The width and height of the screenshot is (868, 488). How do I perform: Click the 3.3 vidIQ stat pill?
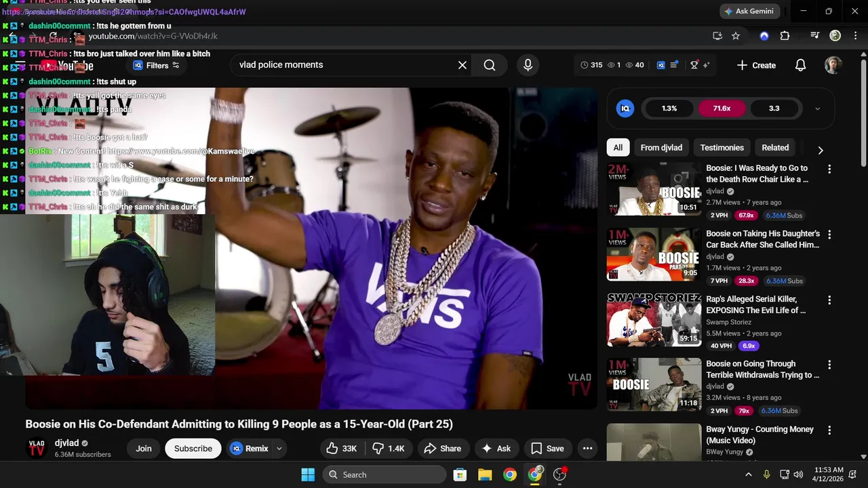tap(774, 108)
